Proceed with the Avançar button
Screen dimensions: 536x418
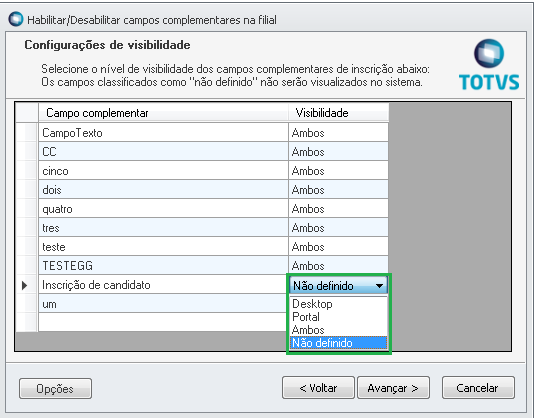click(393, 388)
